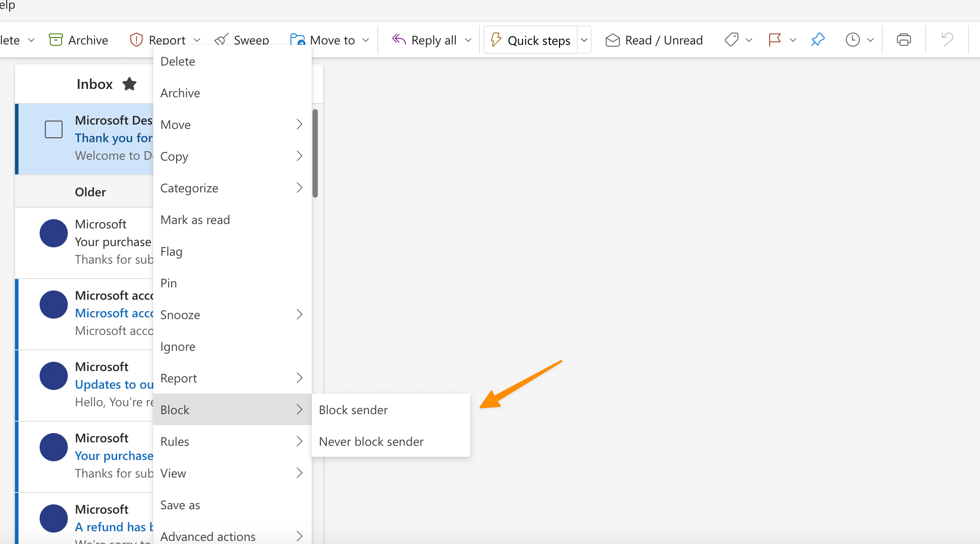This screenshot has height=544, width=980.
Task: Click the Ignore option in context menu
Action: point(177,346)
